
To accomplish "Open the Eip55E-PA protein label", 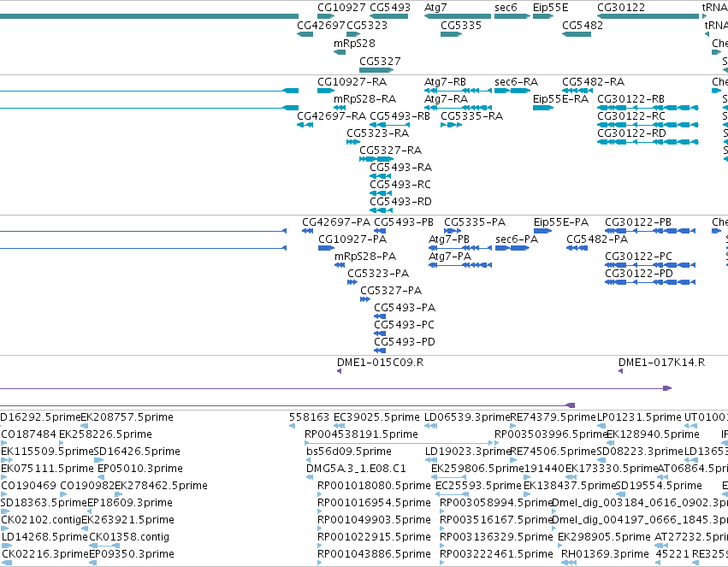I will [x=561, y=222].
